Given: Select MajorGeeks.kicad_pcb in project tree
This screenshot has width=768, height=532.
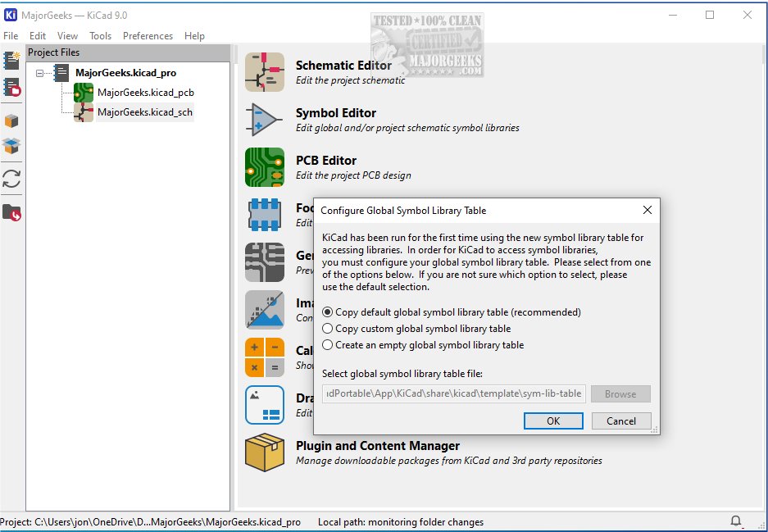Looking at the screenshot, I should click(x=146, y=93).
